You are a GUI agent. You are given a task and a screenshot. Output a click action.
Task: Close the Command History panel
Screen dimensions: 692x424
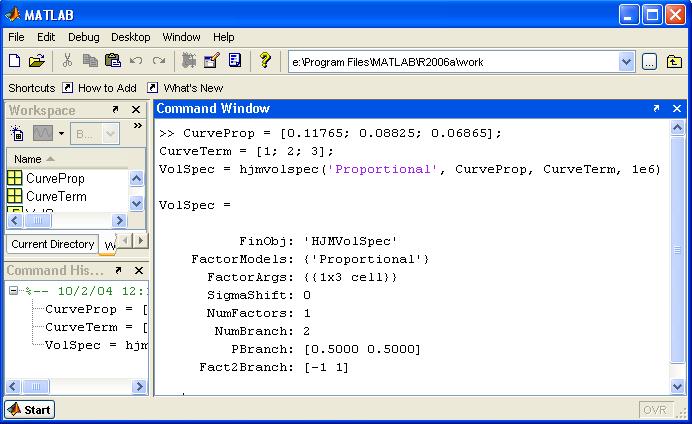click(139, 270)
